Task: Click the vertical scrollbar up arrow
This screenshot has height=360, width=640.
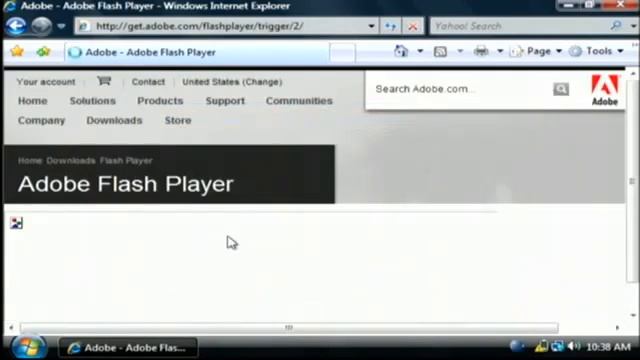Action: pyautogui.click(x=633, y=74)
